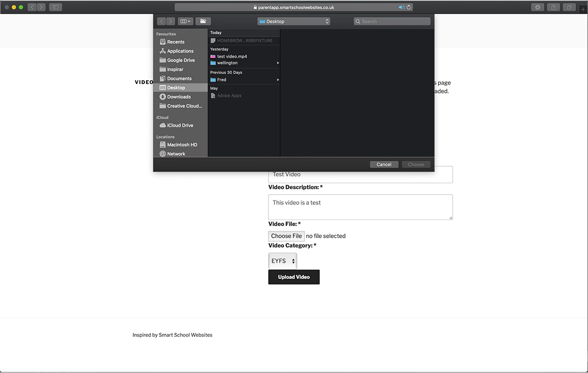Click the Safari sidebar toggle icon

click(55, 7)
